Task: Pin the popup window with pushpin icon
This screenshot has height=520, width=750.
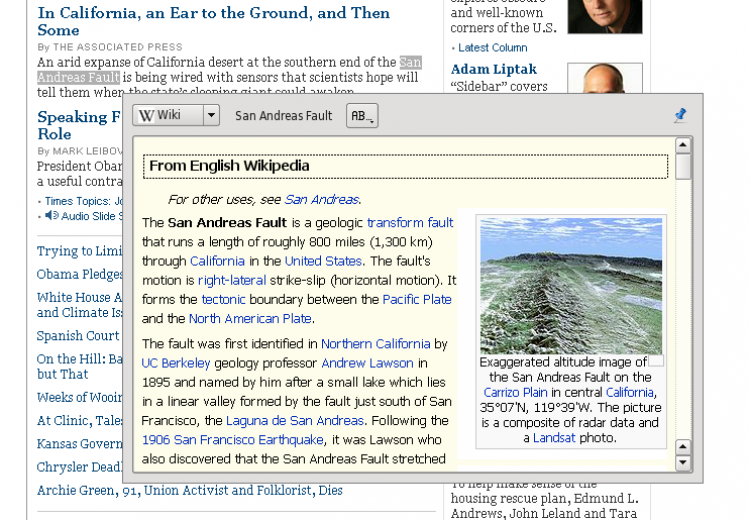Action: pos(680,115)
